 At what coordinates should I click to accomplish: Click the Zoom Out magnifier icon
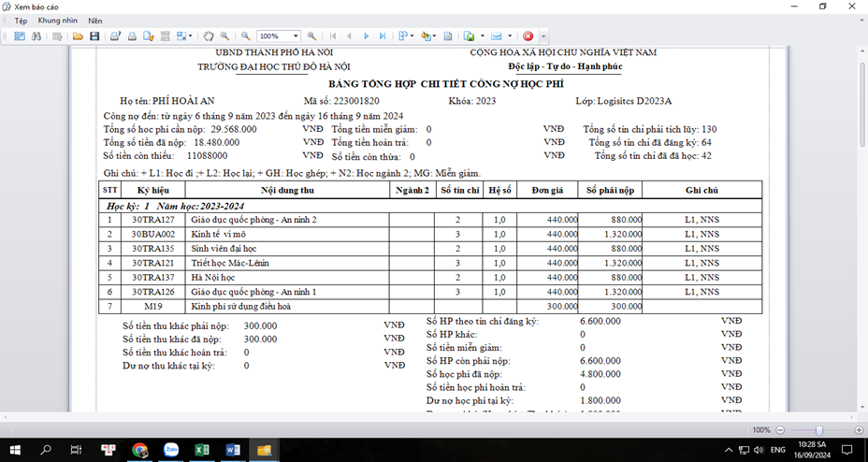(x=245, y=36)
